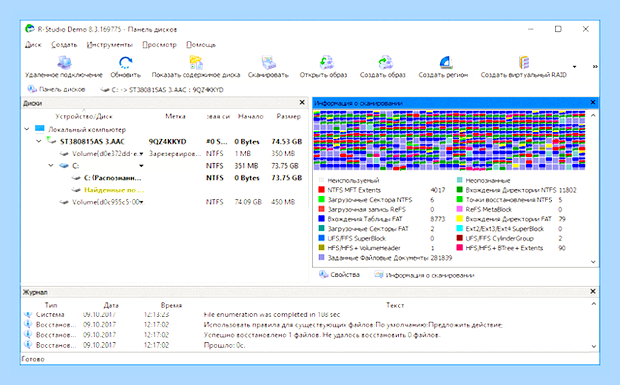Click pink ReFS MetaBlock swatch
This screenshot has height=385, width=620.
(x=459, y=209)
